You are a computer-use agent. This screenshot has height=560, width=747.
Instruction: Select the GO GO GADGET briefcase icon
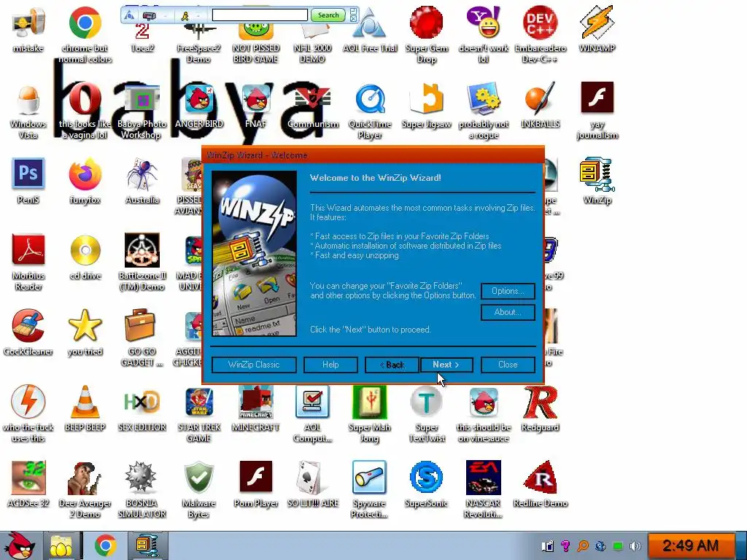pyautogui.click(x=142, y=337)
